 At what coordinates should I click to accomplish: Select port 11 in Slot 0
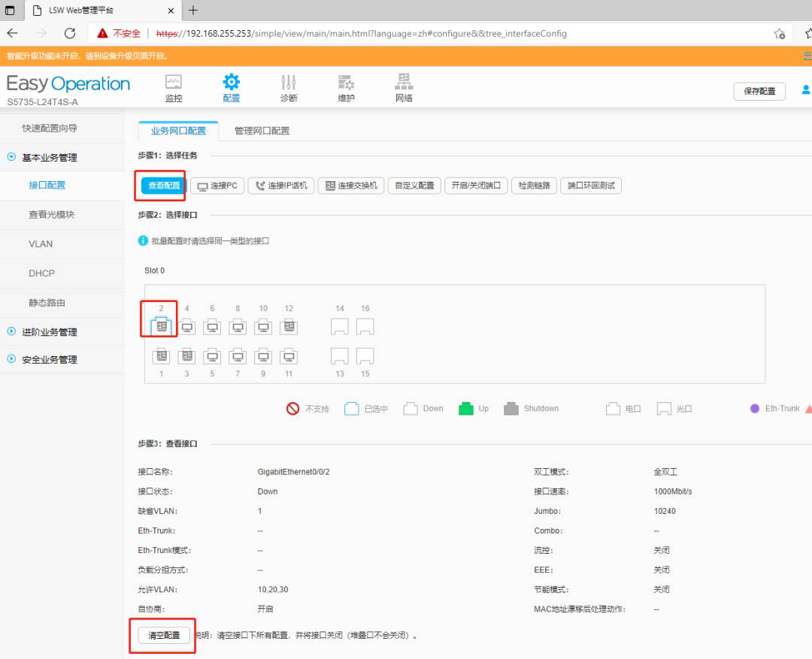(x=289, y=356)
